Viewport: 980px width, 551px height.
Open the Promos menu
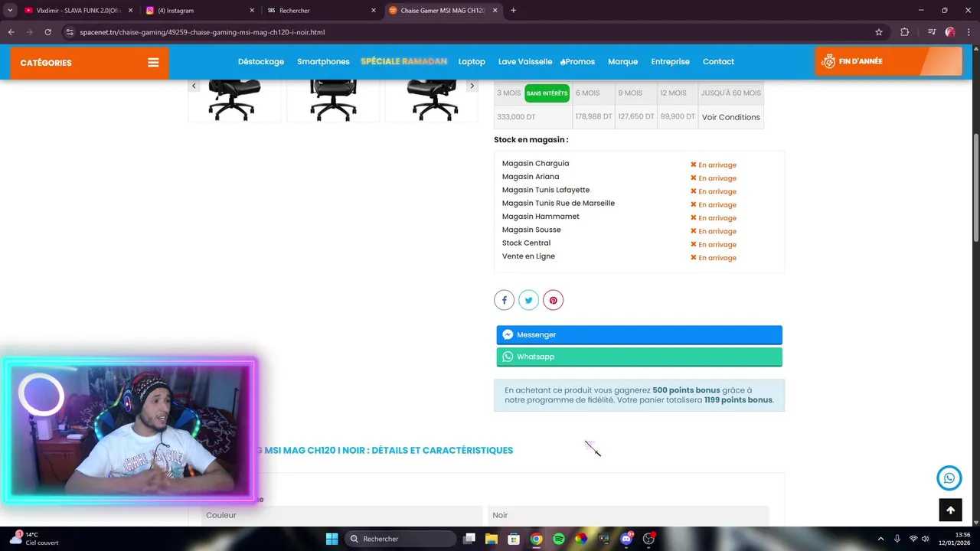pyautogui.click(x=578, y=62)
